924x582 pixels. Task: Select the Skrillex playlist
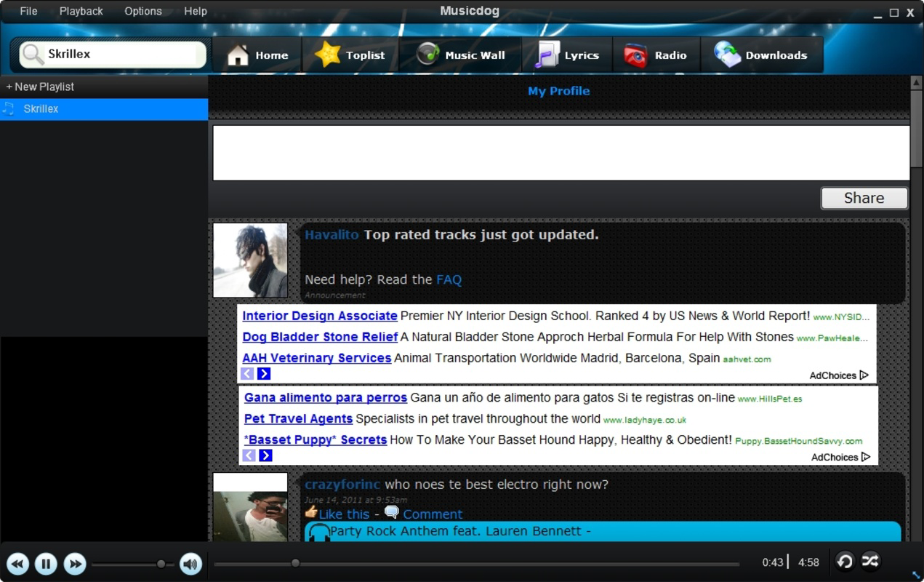[104, 109]
